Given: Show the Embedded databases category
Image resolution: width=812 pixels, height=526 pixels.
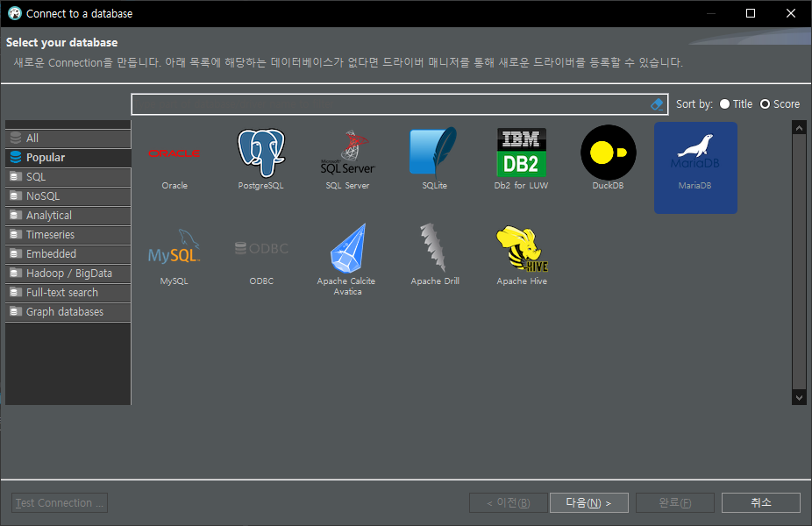Looking at the screenshot, I should point(68,253).
